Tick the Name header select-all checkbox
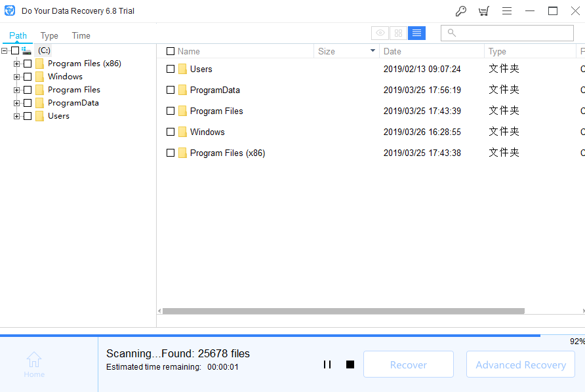Viewport: 585px width, 392px height. coord(171,51)
